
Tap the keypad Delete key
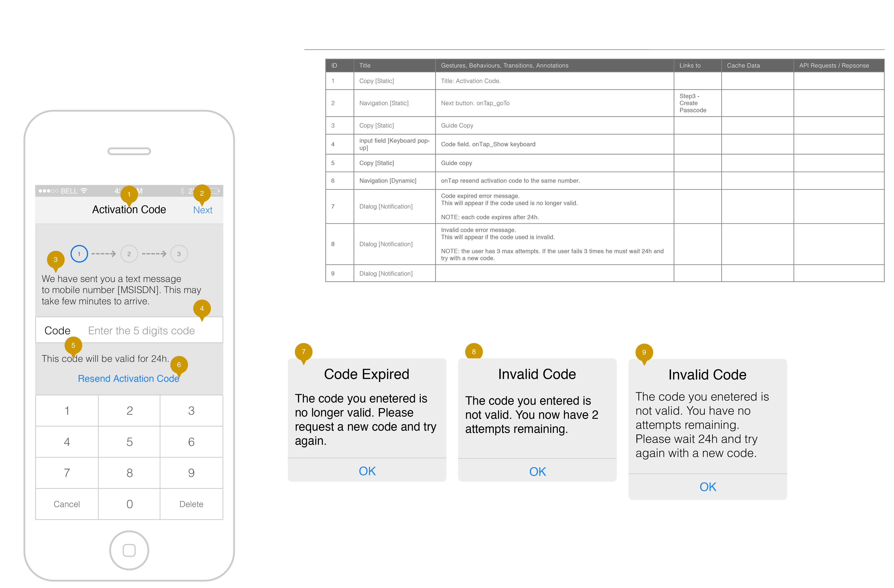(x=191, y=504)
